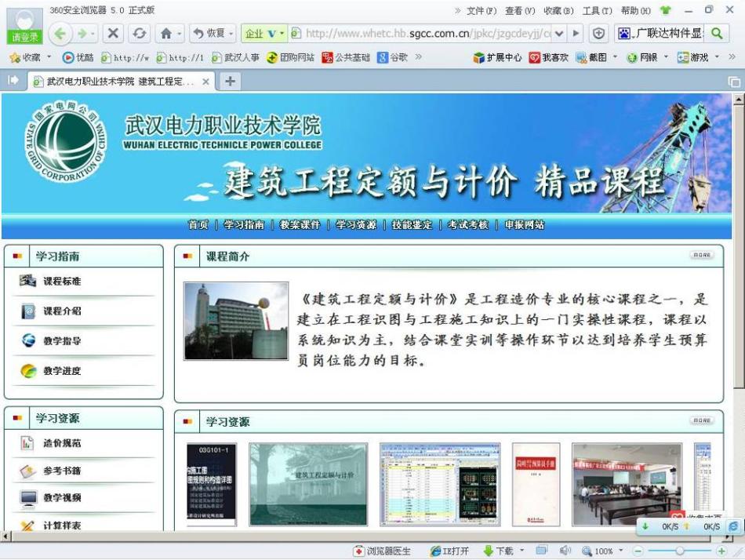Open the 团购网站 bookmark
Viewport: 745px width, 560px height.
[x=291, y=57]
